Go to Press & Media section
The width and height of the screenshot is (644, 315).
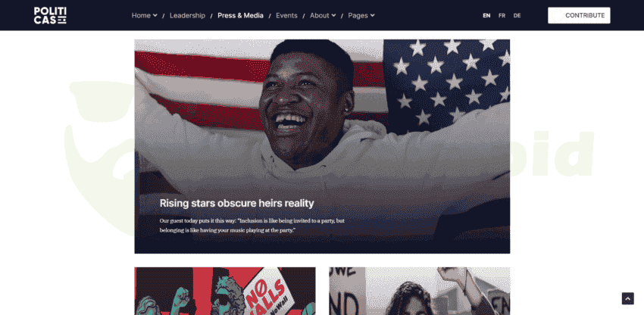[240, 16]
